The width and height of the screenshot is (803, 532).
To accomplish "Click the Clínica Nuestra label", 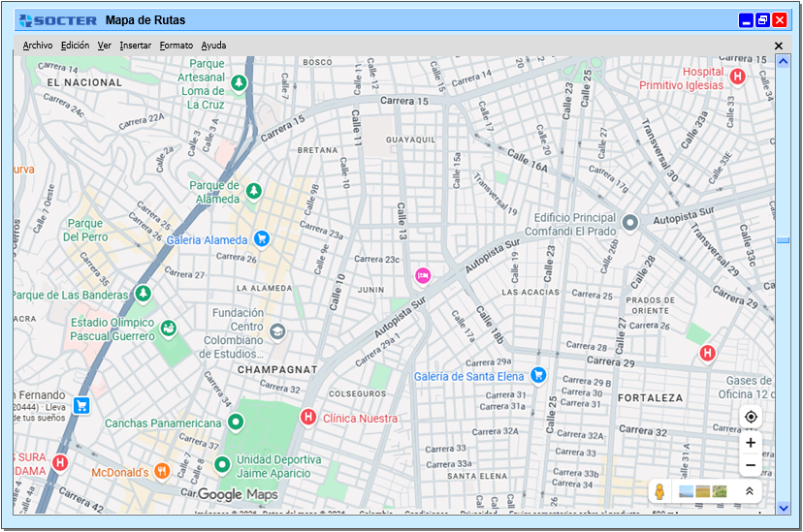I will click(x=360, y=419).
